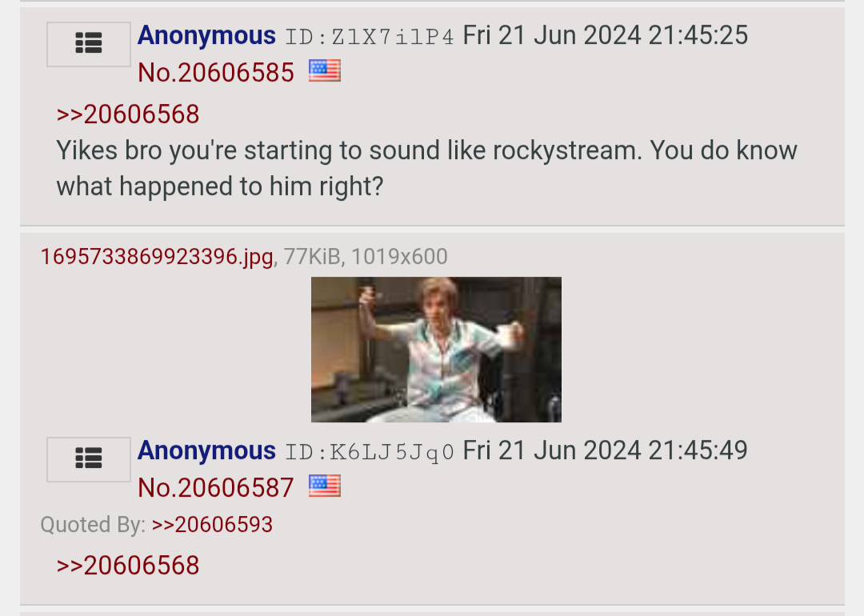Follow the >>20606568 quote link in the first post
This screenshot has width=864, height=616.
pyautogui.click(x=128, y=114)
